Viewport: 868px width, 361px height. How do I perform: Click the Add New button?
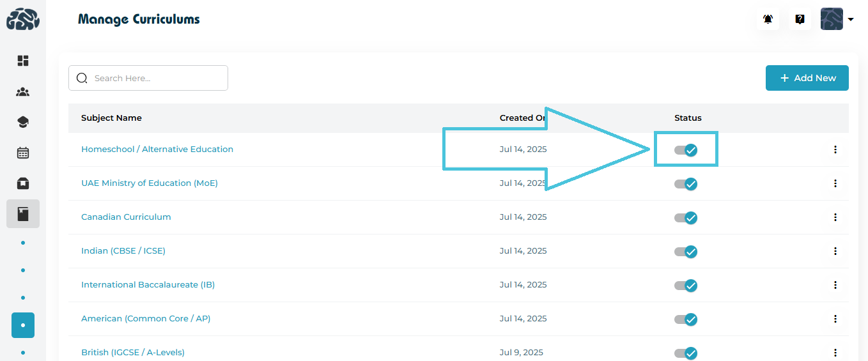click(807, 78)
